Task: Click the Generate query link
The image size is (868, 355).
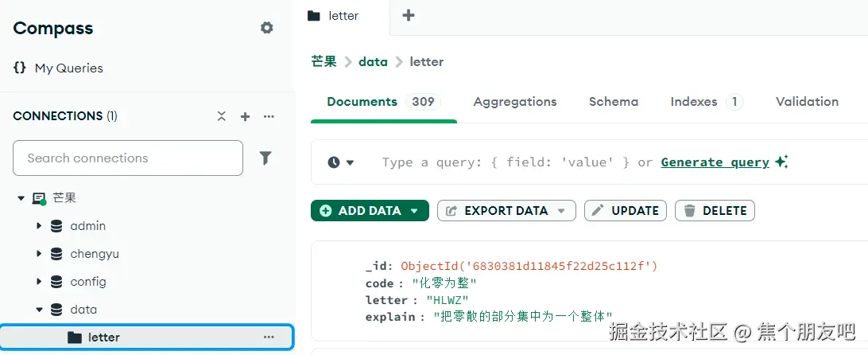Action: point(715,162)
